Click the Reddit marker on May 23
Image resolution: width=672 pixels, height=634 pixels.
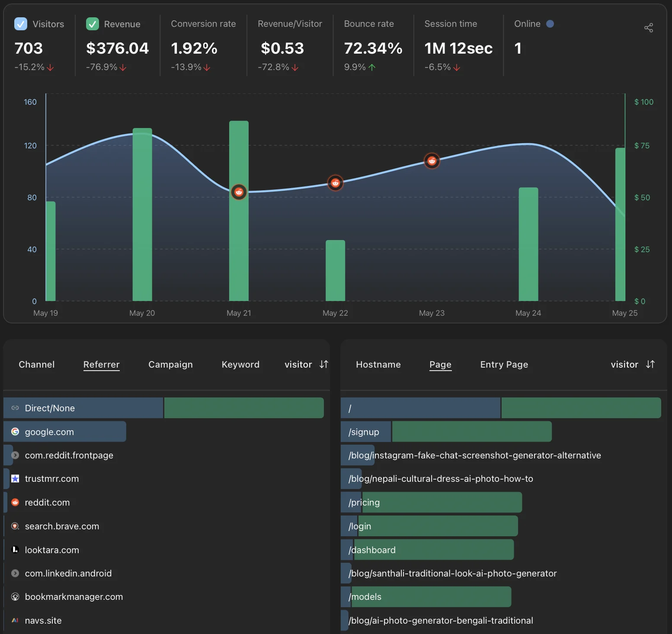(x=432, y=161)
